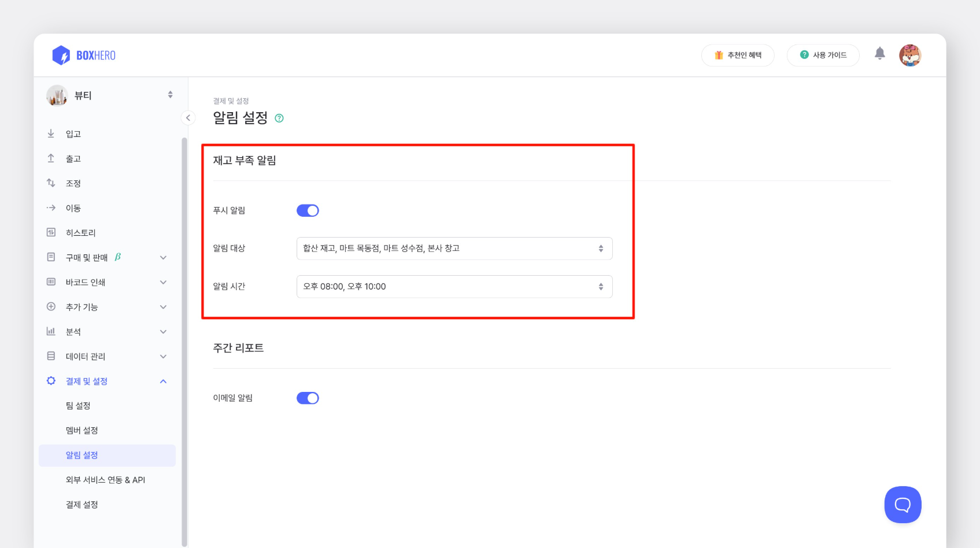Open the 입고 (stock in) menu
Viewport: 980px width, 548px height.
click(73, 134)
